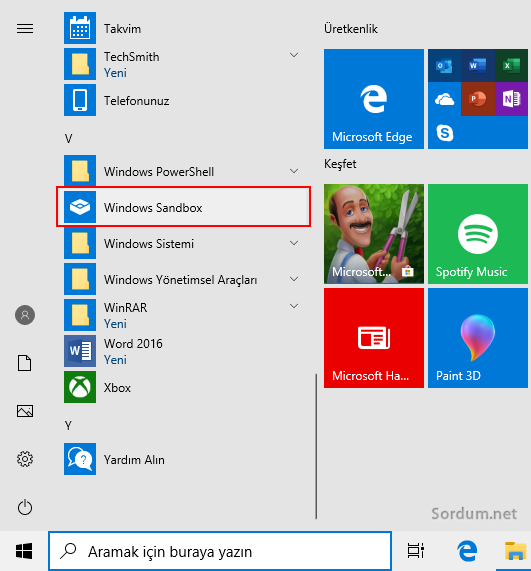
Task: Open the user account icon
Action: coord(25,315)
